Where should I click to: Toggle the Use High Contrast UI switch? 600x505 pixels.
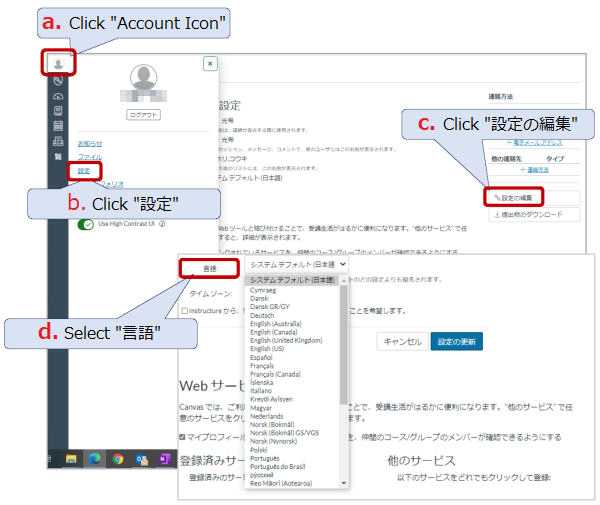(x=86, y=224)
